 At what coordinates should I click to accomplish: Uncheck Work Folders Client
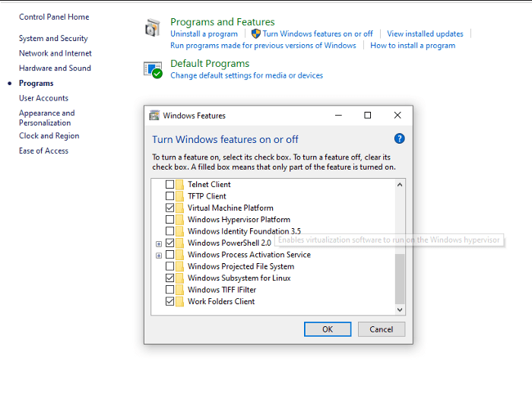pyautogui.click(x=170, y=302)
